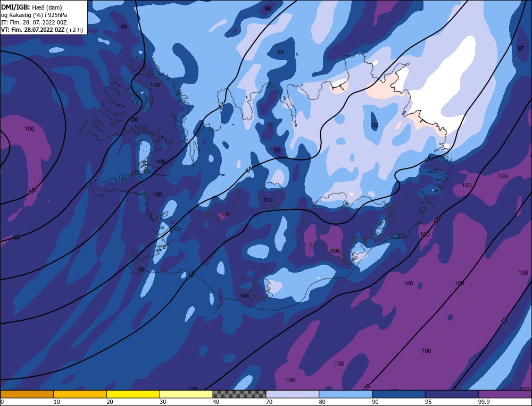The height and width of the screenshot is (406, 532).
Task: Click the '95' humidity value on the map
Action: point(280,52)
